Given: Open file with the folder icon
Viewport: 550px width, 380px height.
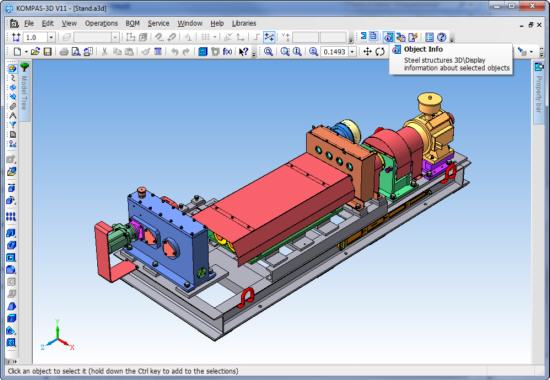Looking at the screenshot, I should (x=35, y=52).
